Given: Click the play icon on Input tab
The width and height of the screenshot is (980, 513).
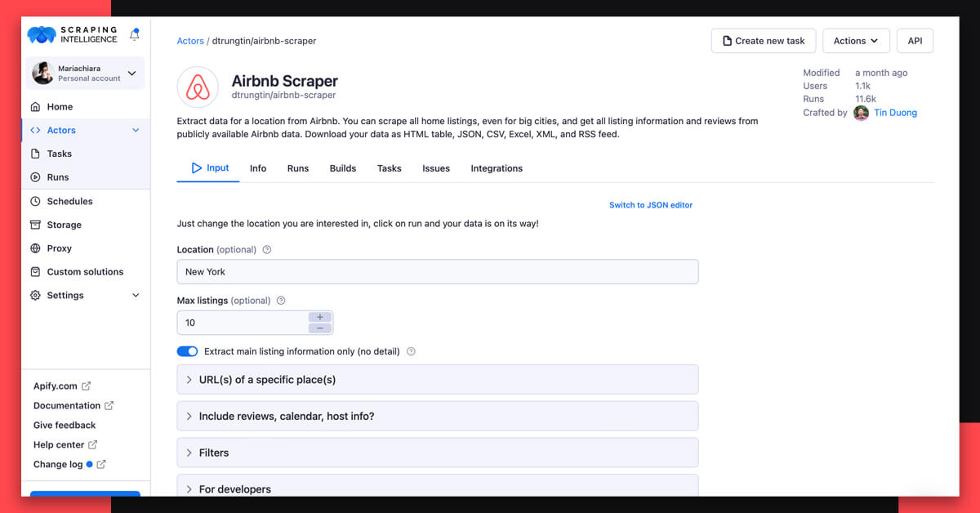Looking at the screenshot, I should 196,167.
